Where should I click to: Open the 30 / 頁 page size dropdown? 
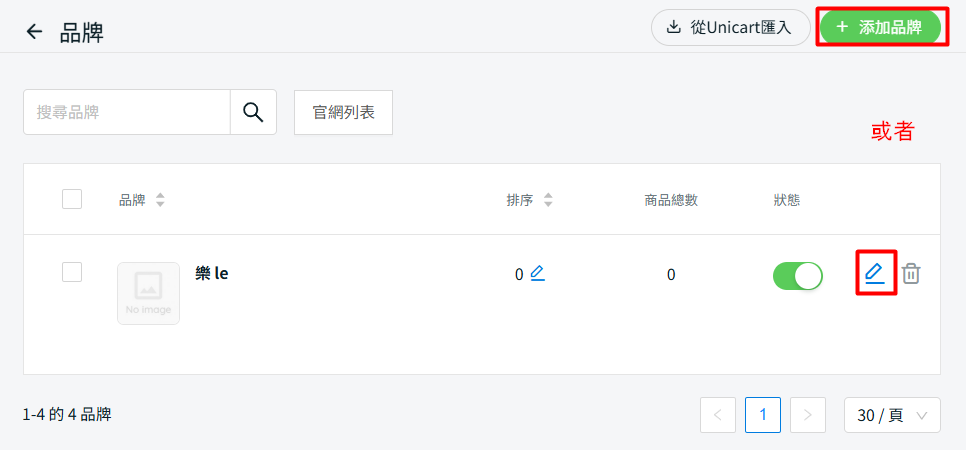tap(892, 414)
